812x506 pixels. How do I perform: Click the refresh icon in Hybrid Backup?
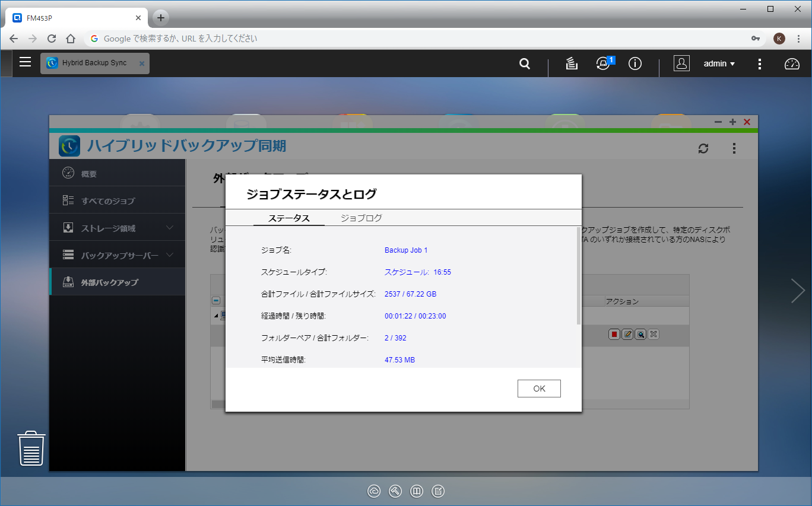pyautogui.click(x=703, y=148)
